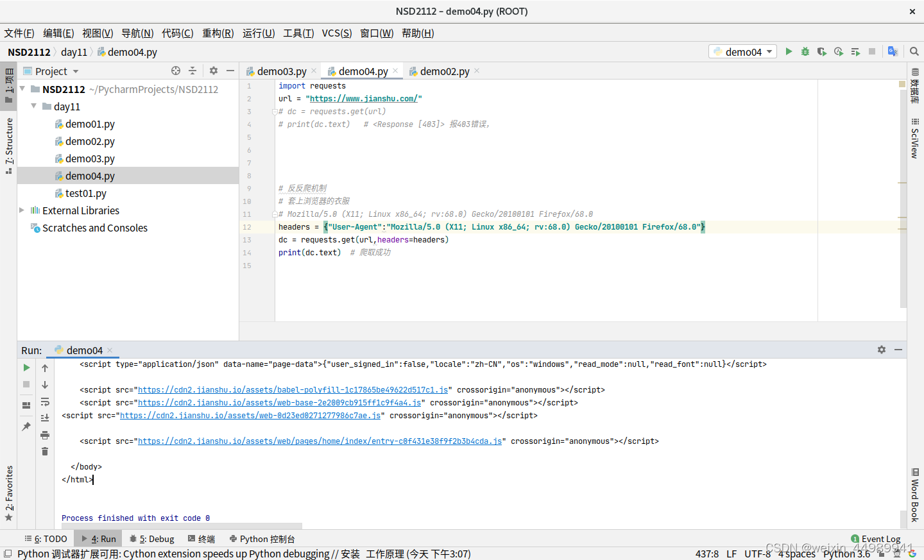Collapse the NSD2112 root folder

coord(22,89)
